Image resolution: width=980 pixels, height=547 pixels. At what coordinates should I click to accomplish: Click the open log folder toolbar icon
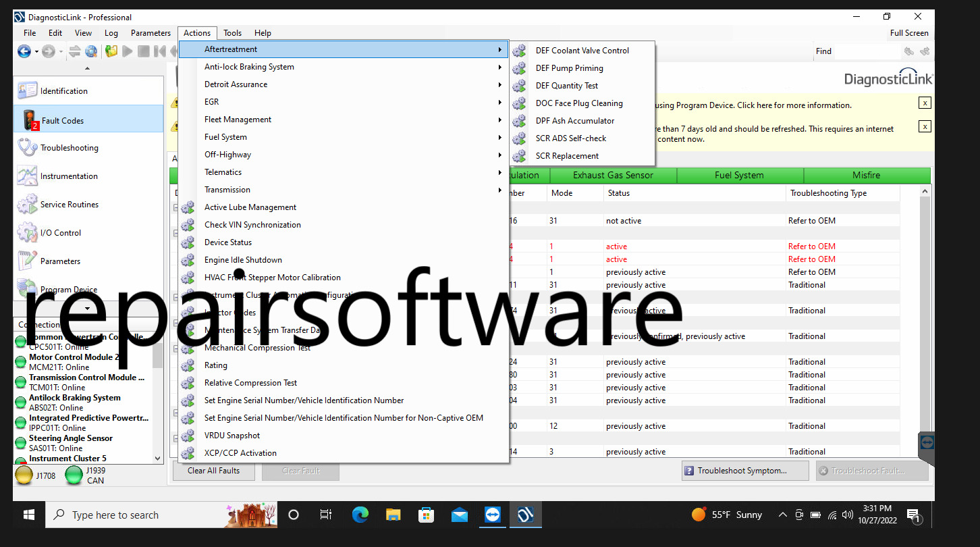[x=111, y=51]
